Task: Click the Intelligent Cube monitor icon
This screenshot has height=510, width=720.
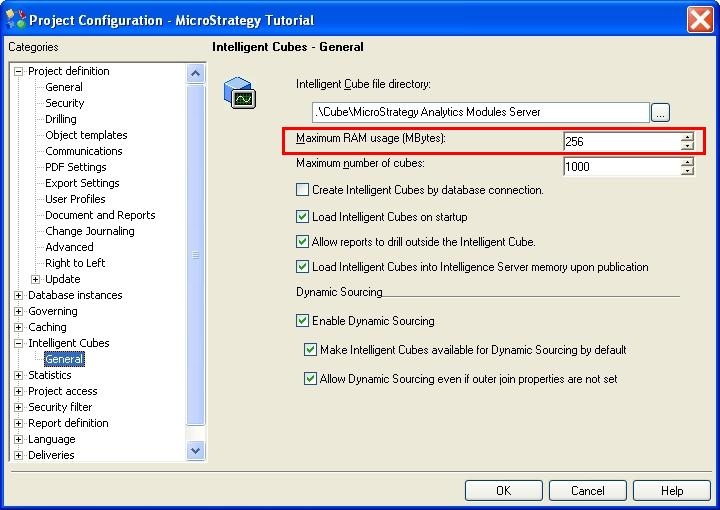Action: pyautogui.click(x=240, y=93)
